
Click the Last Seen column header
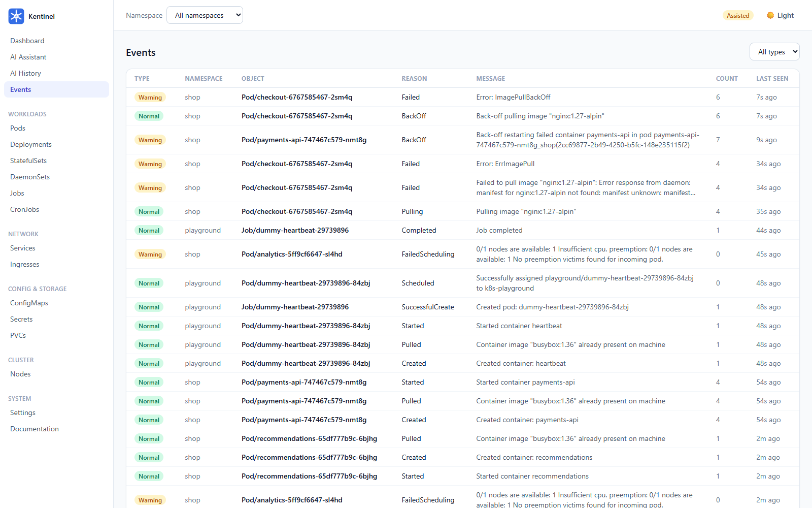coord(772,79)
